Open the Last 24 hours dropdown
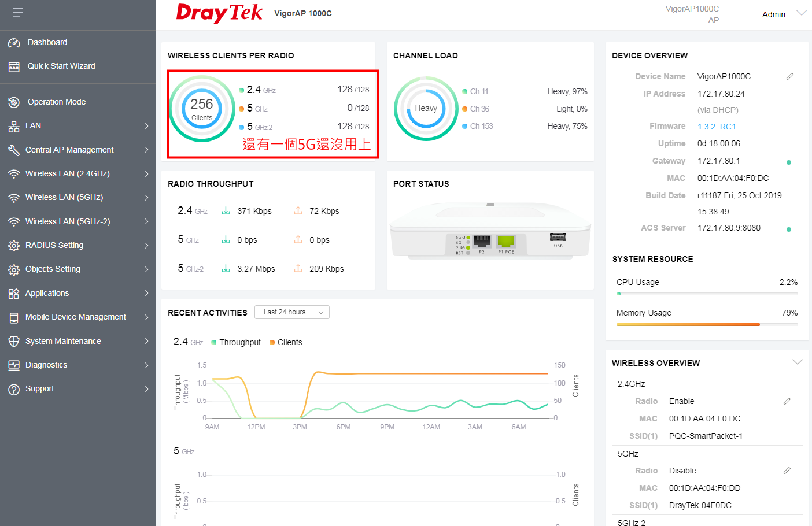The height and width of the screenshot is (526, 812). tap(292, 312)
